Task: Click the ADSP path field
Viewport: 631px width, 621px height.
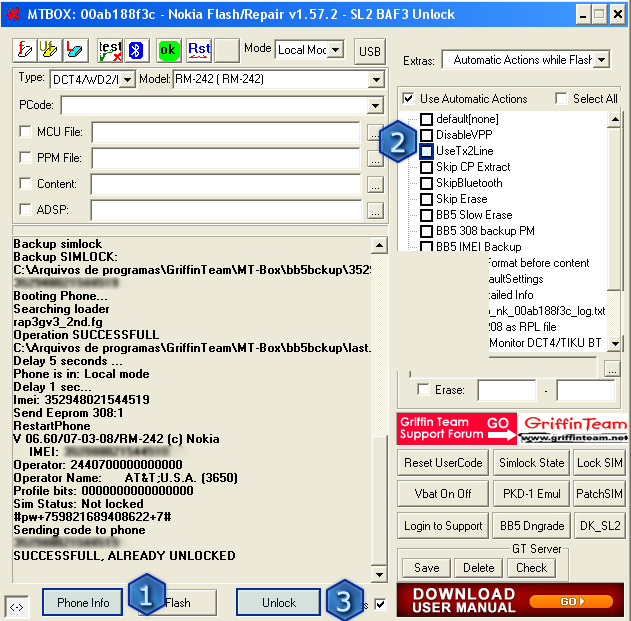Action: tap(226, 210)
